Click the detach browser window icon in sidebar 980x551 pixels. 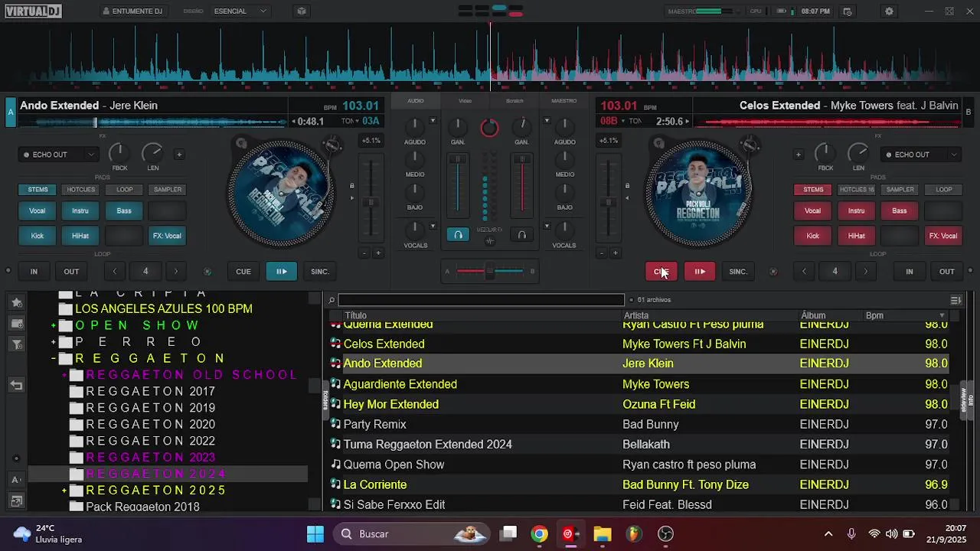(x=17, y=501)
